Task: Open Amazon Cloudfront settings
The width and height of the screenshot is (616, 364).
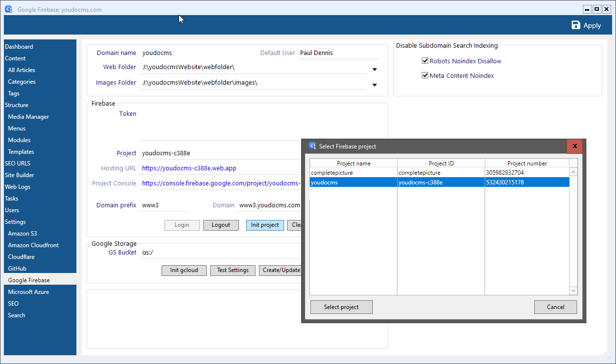Action: [x=33, y=245]
